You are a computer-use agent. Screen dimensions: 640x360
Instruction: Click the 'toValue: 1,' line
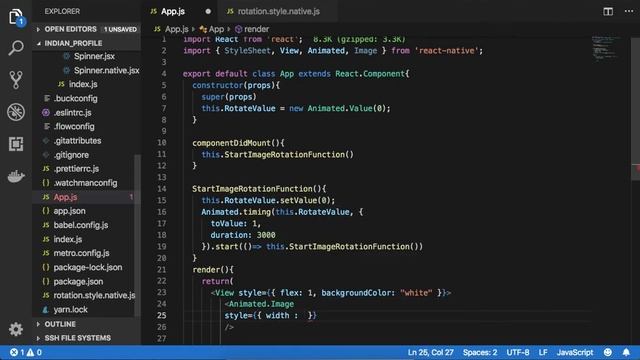[x=236, y=224]
